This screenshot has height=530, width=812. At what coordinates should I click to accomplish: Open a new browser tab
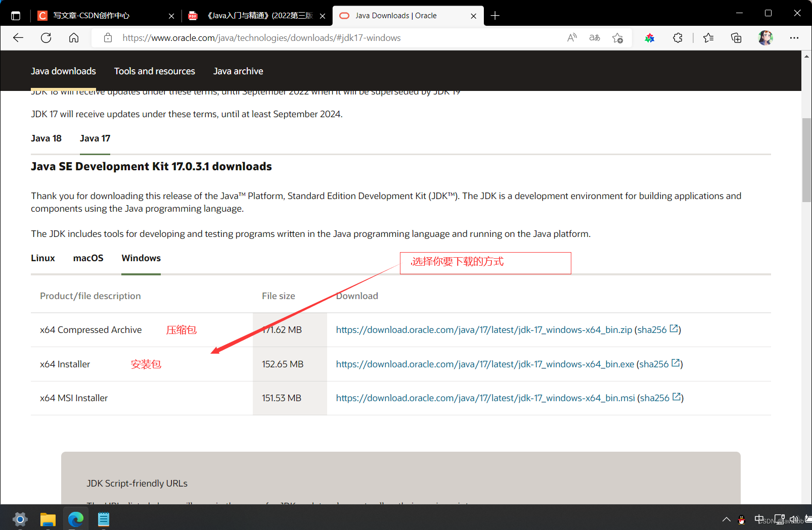pyautogui.click(x=495, y=16)
